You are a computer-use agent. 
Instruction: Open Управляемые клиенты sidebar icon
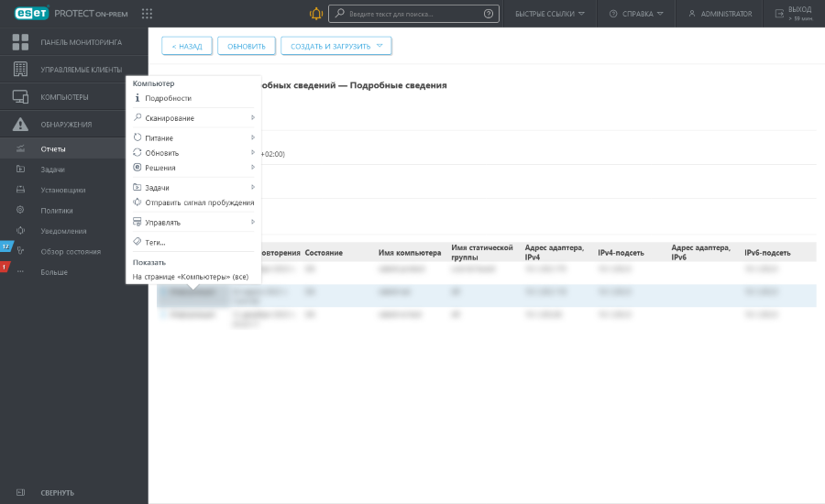20,70
